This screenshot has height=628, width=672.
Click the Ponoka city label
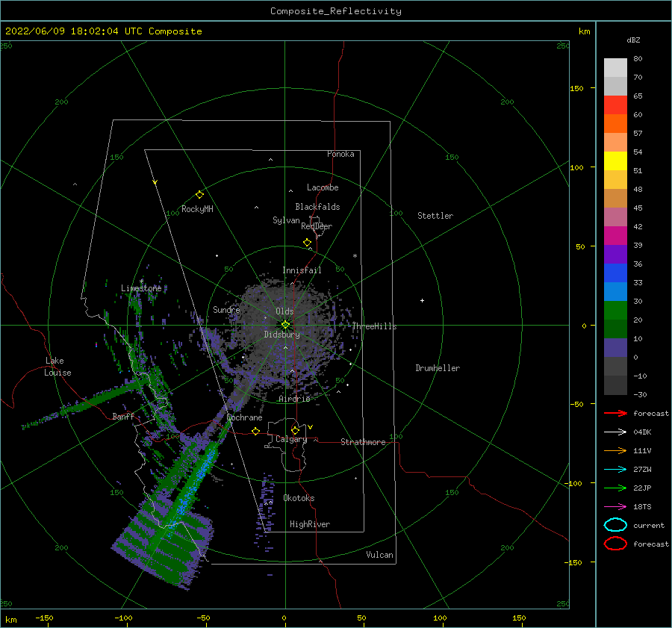click(340, 154)
